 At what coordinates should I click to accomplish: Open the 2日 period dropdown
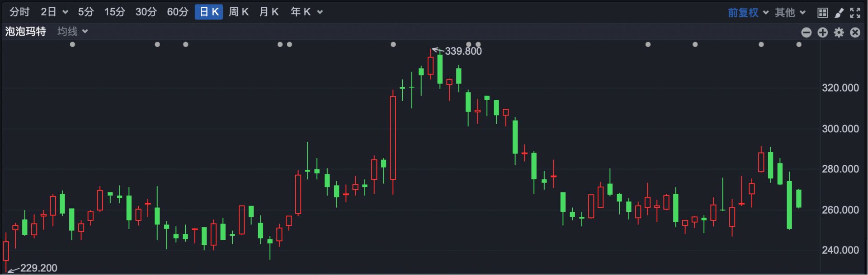[54, 12]
